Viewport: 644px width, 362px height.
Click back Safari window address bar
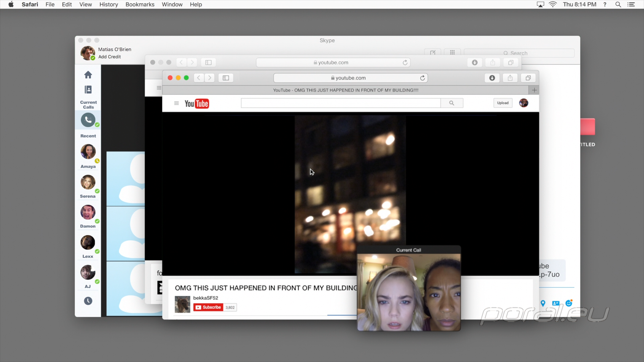[333, 62]
